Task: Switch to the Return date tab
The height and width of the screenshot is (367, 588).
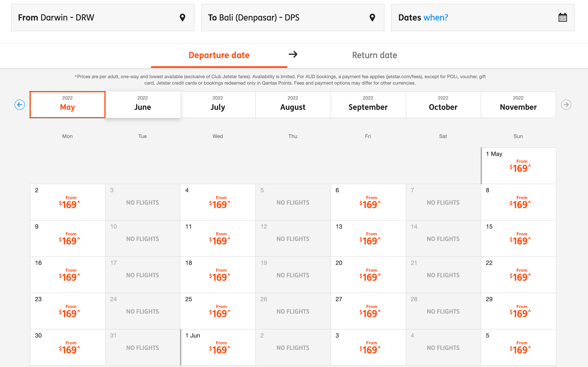Action: [x=375, y=55]
